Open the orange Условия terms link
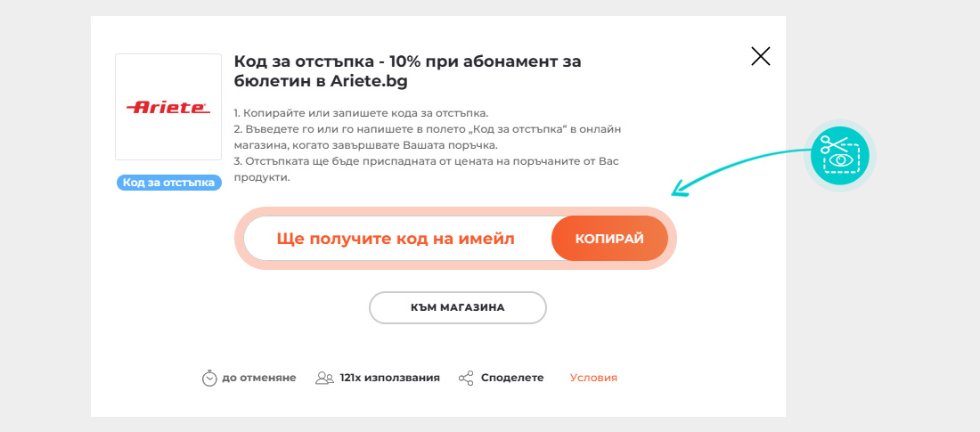 click(593, 378)
